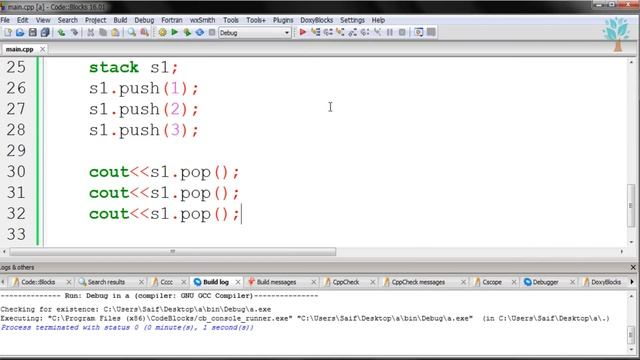Start debugging with the red arrow icon
This screenshot has width=640, height=360.
303,32
